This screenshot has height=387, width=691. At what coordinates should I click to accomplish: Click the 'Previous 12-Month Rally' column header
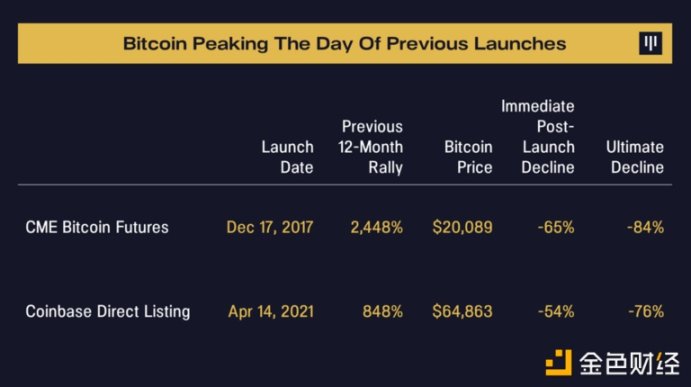coord(370,147)
